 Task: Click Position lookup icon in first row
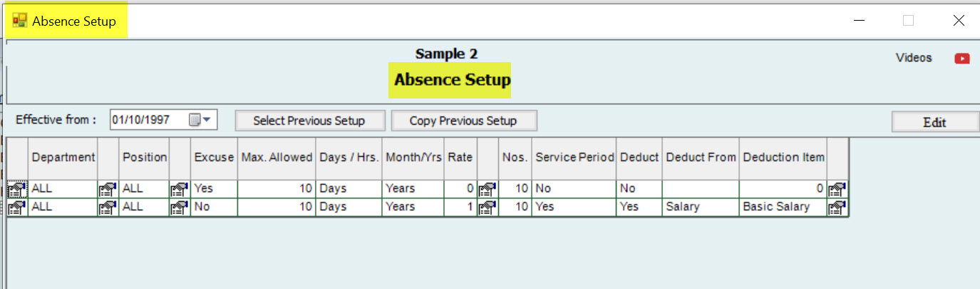[x=180, y=190]
